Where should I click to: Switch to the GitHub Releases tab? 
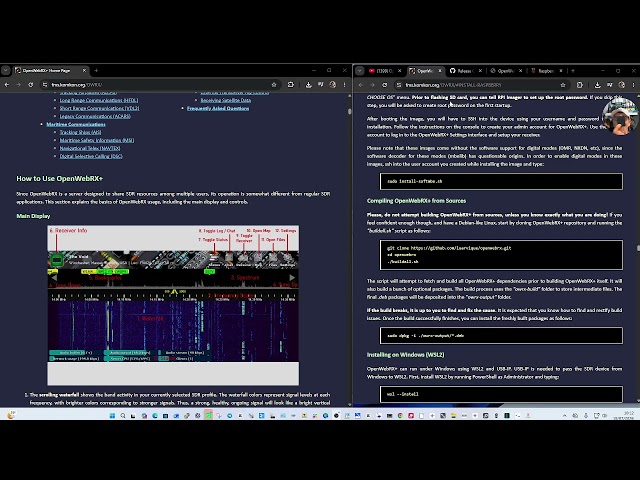(466, 71)
